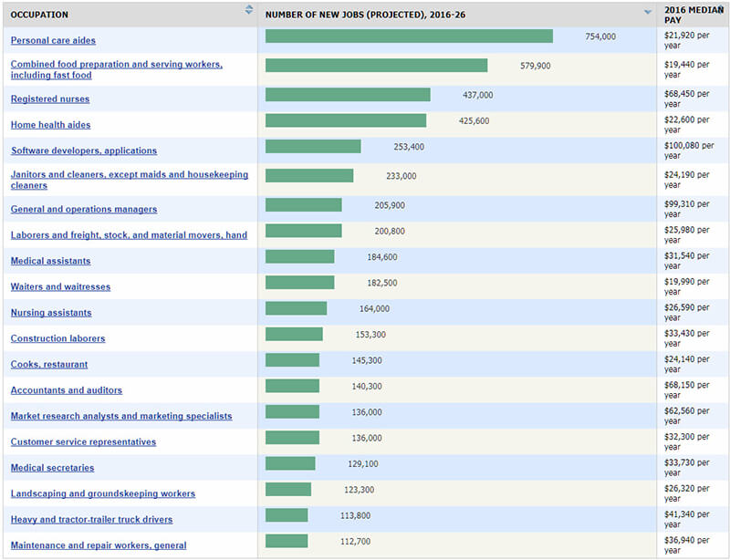
Task: Open Software developers, applications link
Action: 84,150
